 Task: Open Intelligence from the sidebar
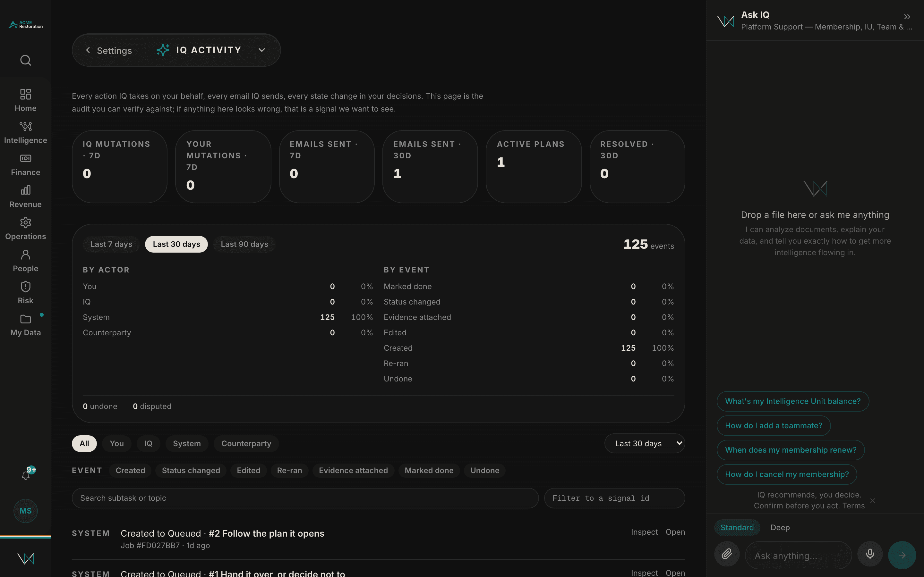click(x=26, y=132)
